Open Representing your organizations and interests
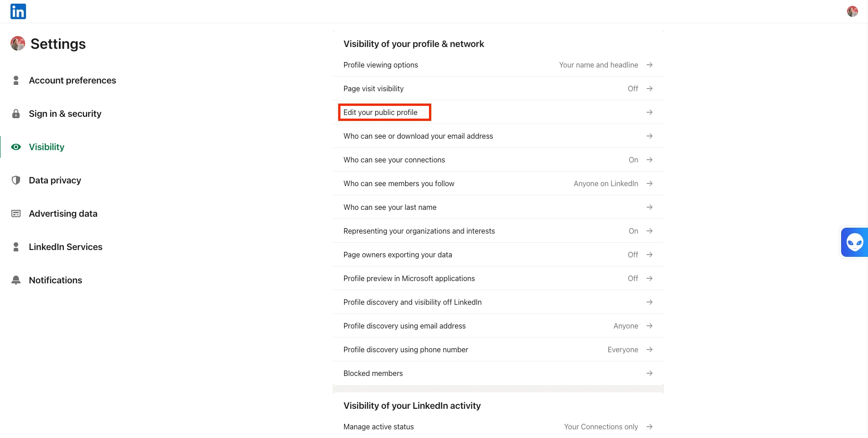This screenshot has height=438, width=868. (x=498, y=231)
